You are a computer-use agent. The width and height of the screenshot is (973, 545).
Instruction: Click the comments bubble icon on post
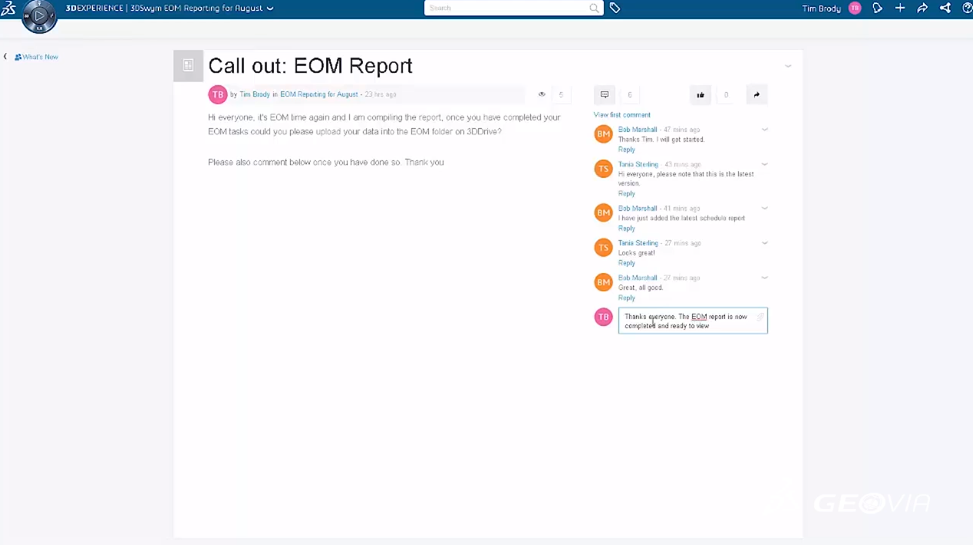point(605,95)
